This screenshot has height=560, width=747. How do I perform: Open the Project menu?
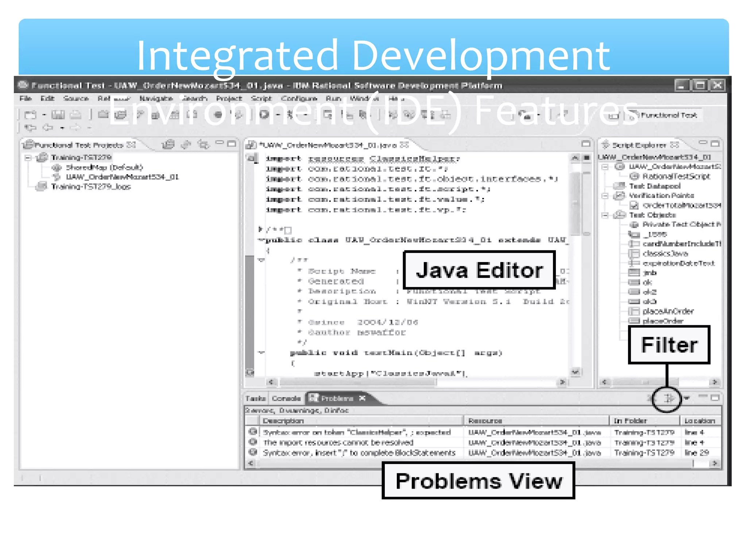coord(229,98)
